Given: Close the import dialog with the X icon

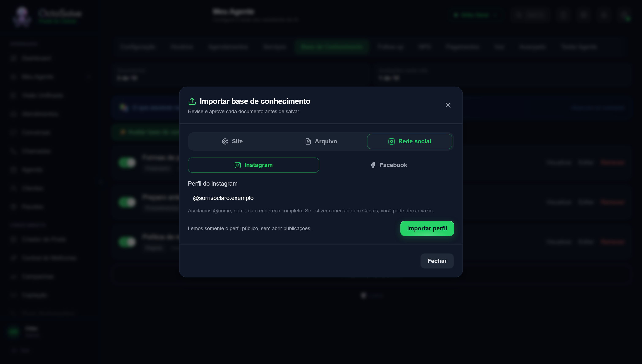Looking at the screenshot, I should (x=448, y=105).
